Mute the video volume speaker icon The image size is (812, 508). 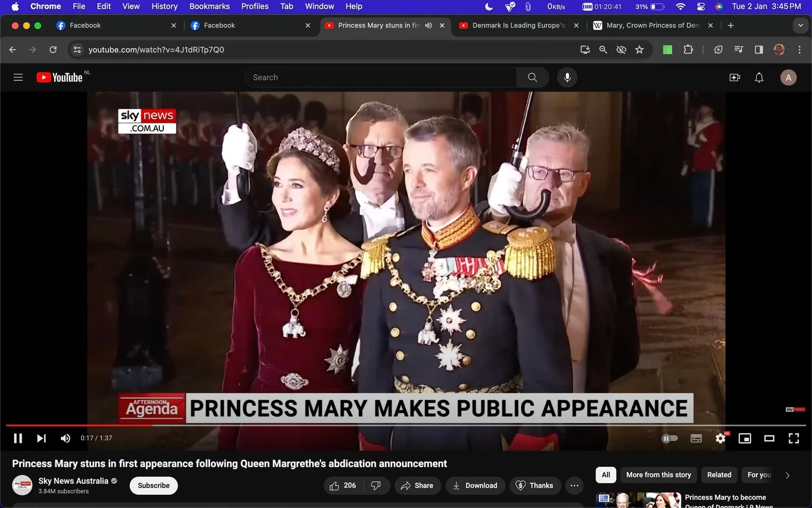(x=66, y=438)
